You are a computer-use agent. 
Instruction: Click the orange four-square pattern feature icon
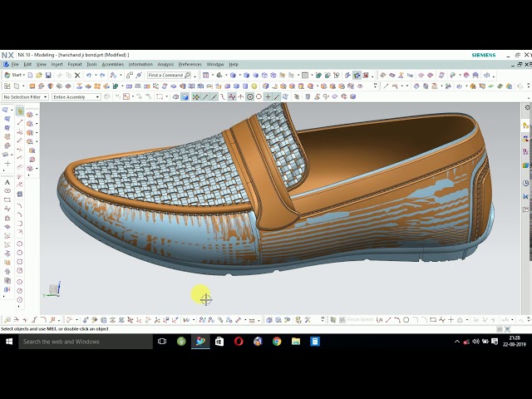tap(97, 86)
